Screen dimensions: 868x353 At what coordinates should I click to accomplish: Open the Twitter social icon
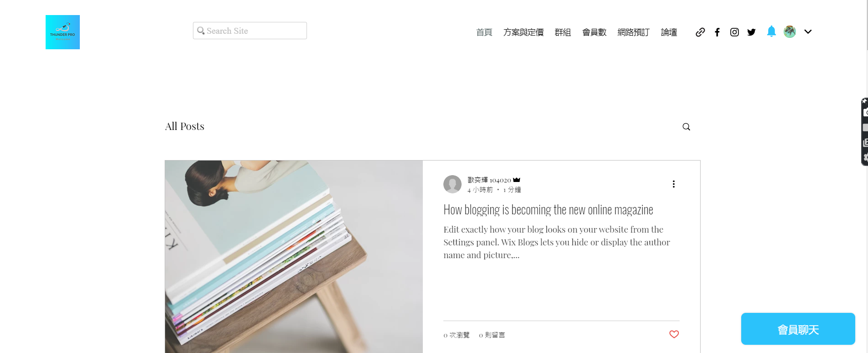751,32
